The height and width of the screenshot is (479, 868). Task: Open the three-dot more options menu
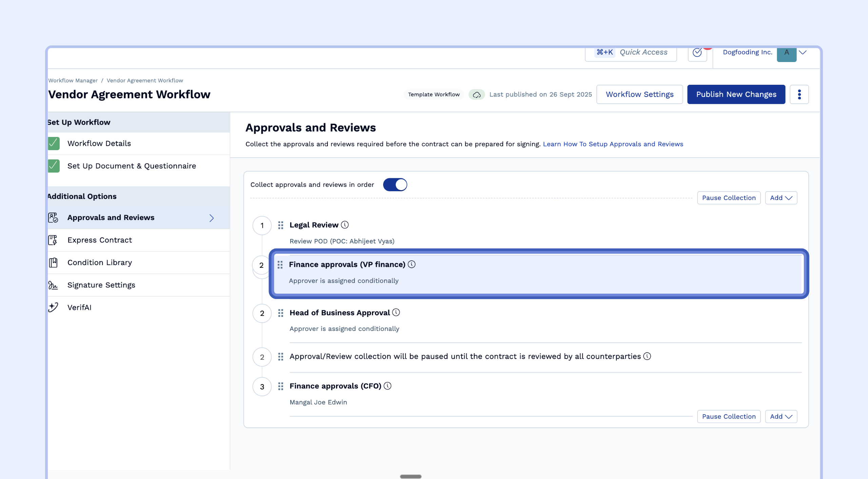point(799,95)
